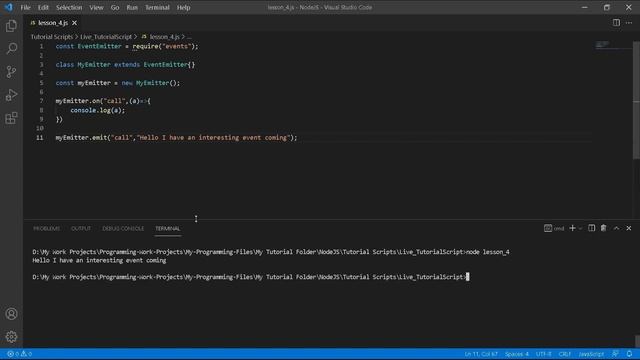Open the Manage gear icon
The image size is (640, 360).
pyautogui.click(x=11, y=336)
